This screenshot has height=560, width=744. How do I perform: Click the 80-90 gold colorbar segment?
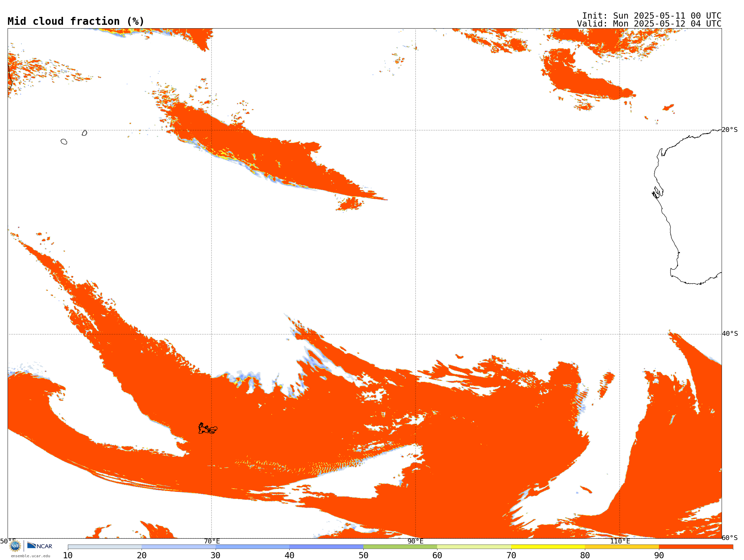622,547
